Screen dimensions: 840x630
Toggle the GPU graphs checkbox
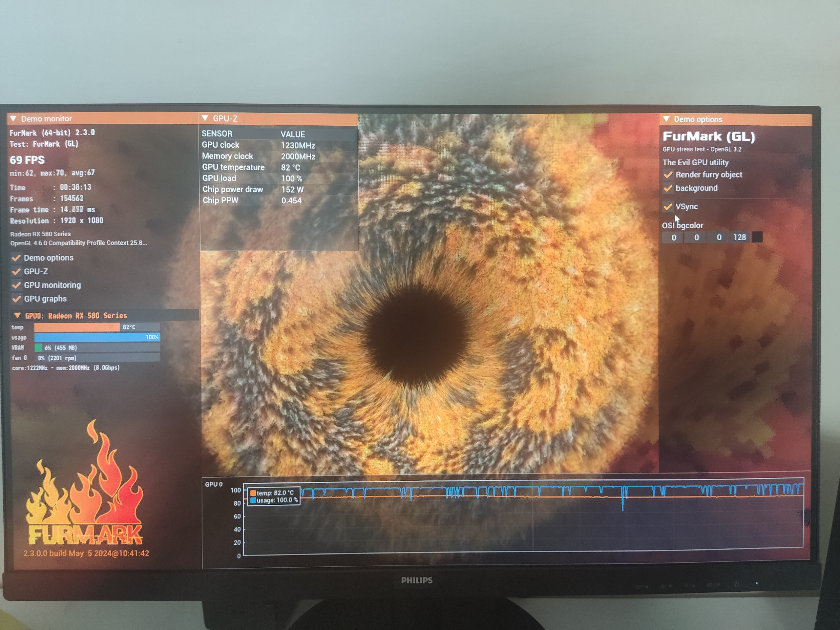(16, 299)
